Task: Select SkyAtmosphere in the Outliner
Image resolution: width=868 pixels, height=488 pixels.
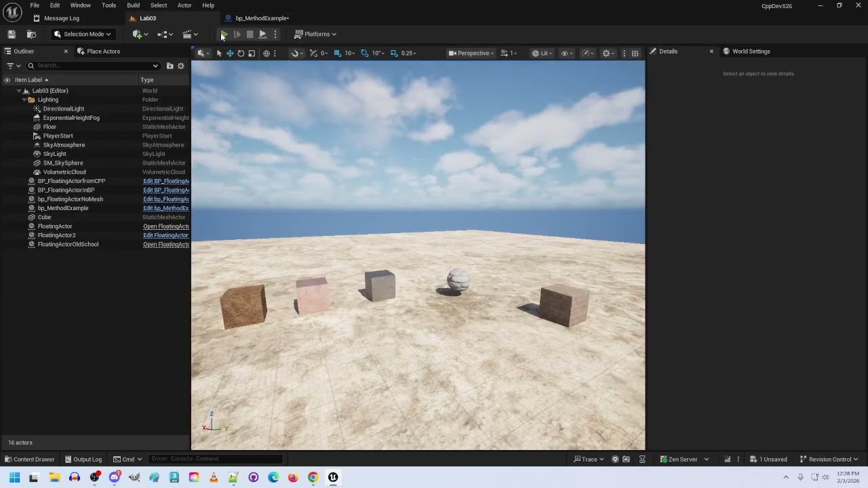Action: pyautogui.click(x=64, y=145)
